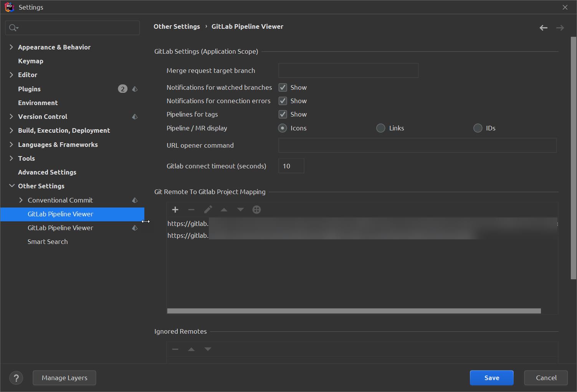
Task: Click the Rider app icon in title bar
Action: [9, 7]
